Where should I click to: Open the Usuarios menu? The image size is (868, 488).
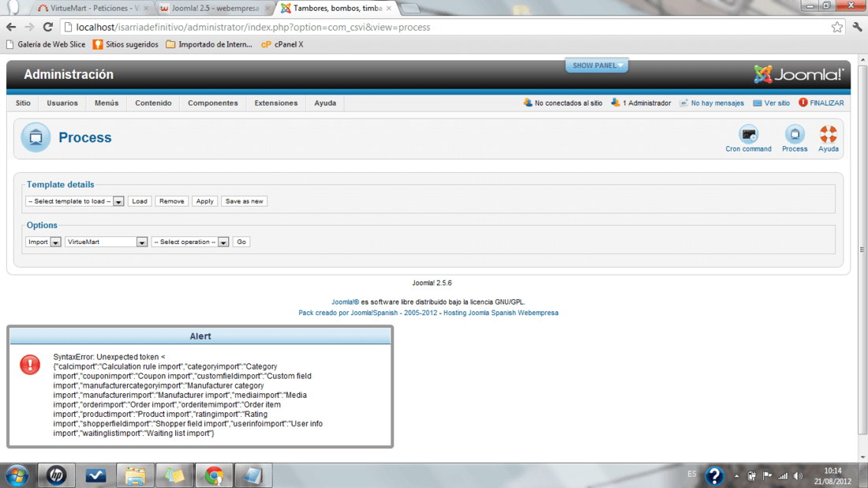[62, 103]
